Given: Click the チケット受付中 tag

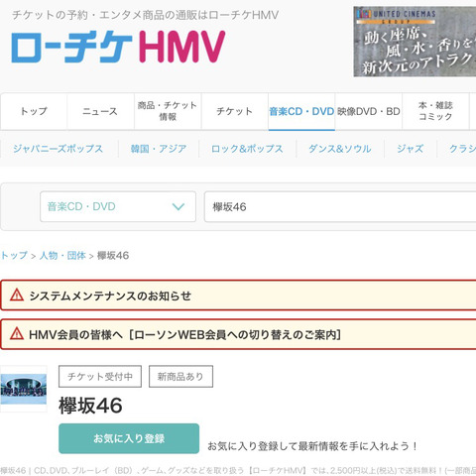Looking at the screenshot, I should [x=100, y=376].
